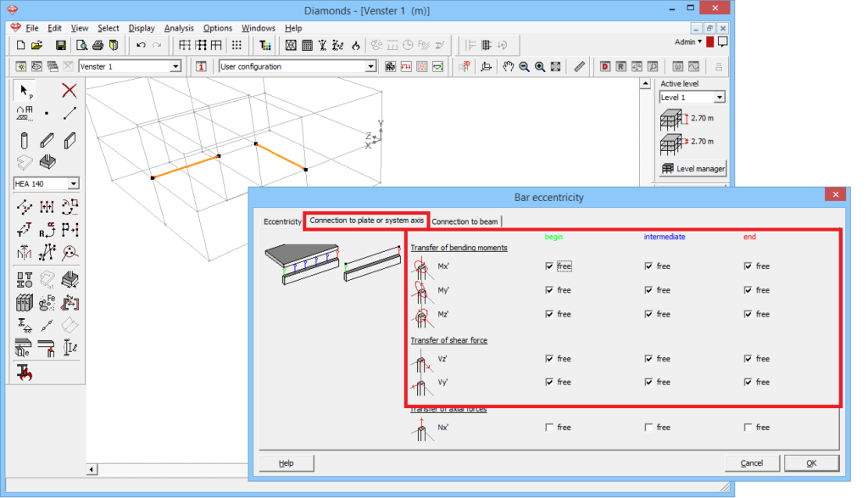Image resolution: width=868 pixels, height=498 pixels.
Task: Enable Nx' free checkbox for end
Action: click(748, 427)
